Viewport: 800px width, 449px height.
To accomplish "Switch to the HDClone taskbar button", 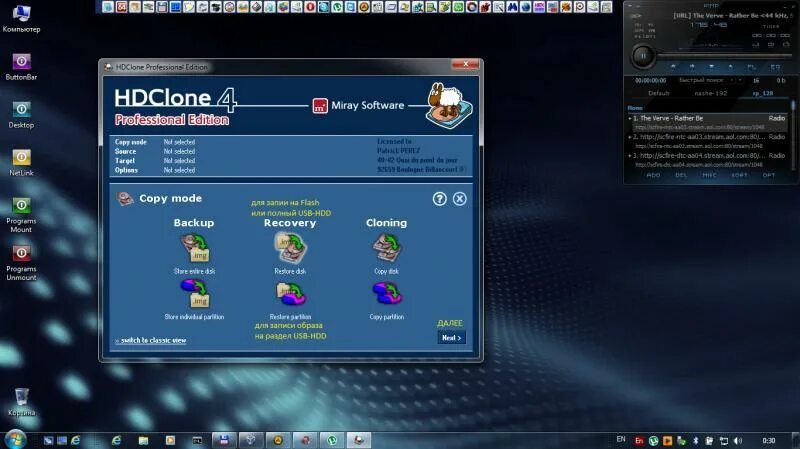I will (x=359, y=440).
